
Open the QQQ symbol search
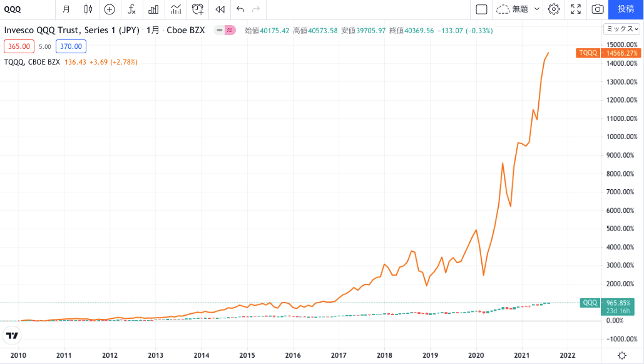click(x=13, y=9)
